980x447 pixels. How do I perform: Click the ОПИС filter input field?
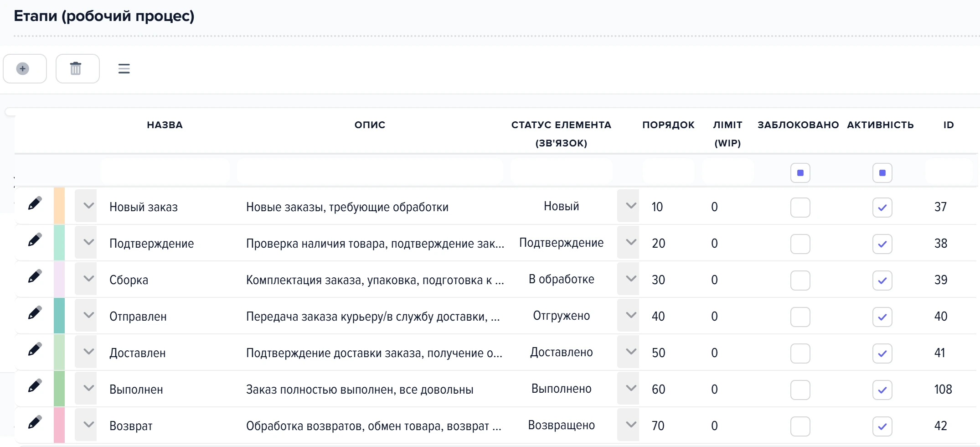coord(370,172)
